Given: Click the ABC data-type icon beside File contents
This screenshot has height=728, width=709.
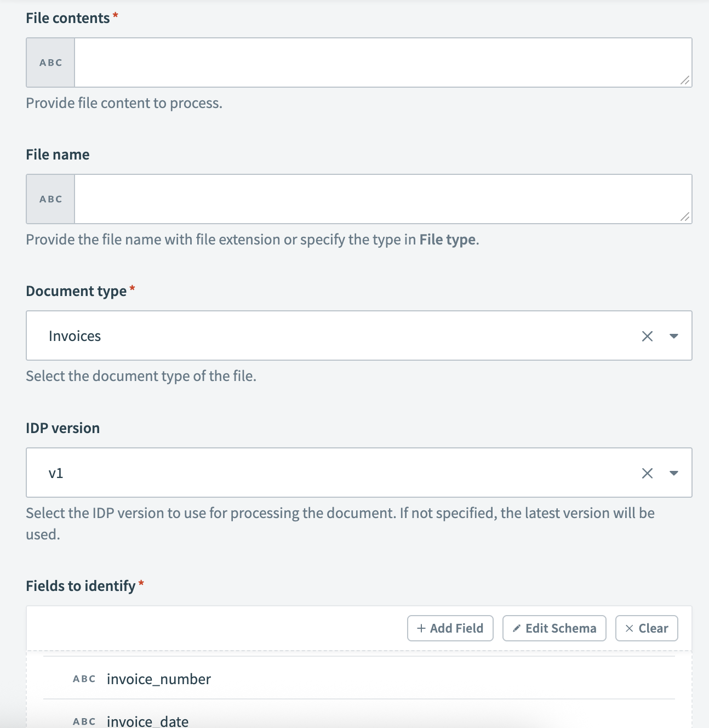Looking at the screenshot, I should coord(49,62).
